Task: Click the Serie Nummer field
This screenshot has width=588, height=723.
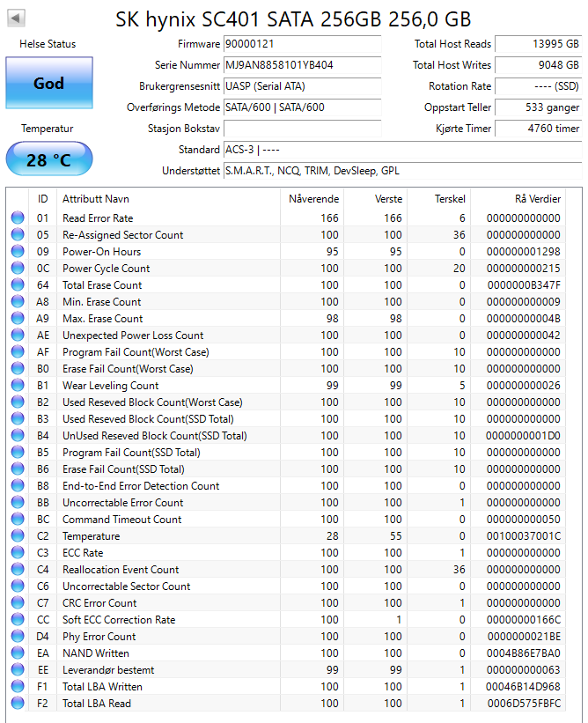Action: tap(302, 65)
